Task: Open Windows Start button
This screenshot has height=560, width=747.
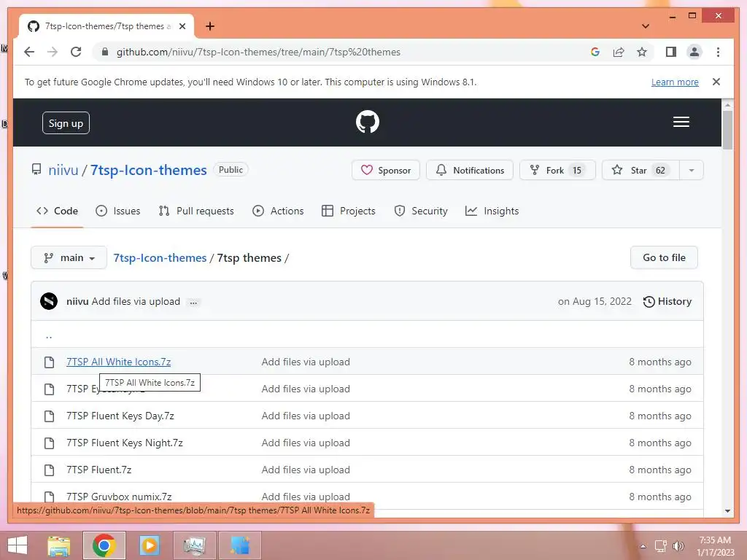Action: point(18,545)
